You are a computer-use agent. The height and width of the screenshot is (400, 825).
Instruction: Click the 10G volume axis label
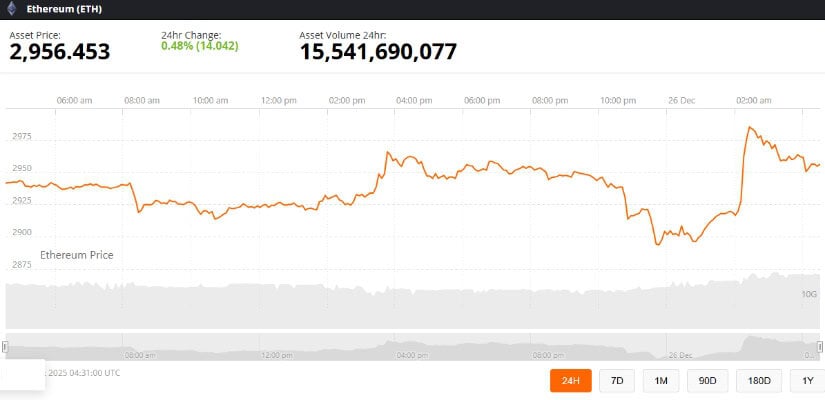point(809,294)
